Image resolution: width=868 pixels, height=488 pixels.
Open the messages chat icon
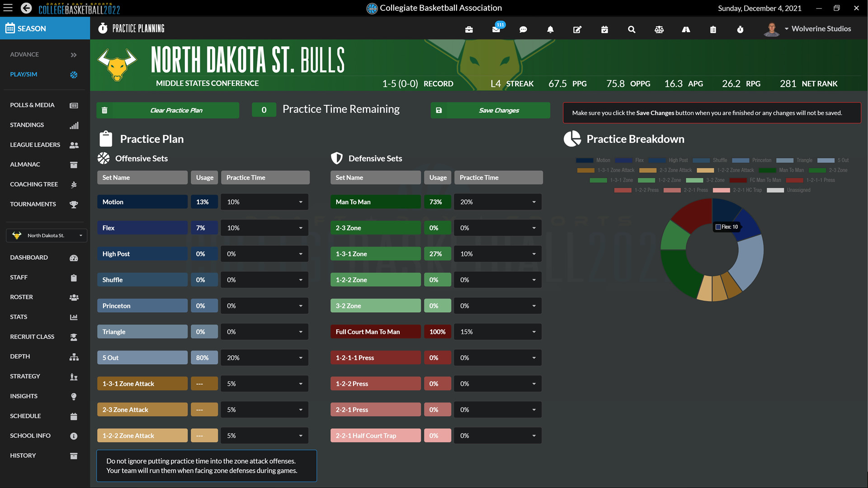[x=523, y=29]
